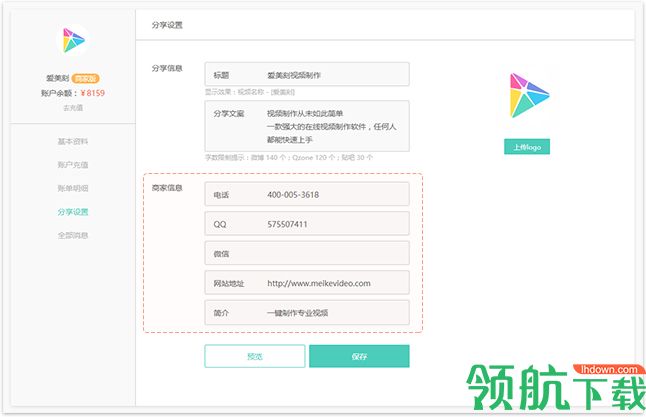Click the 去充值 recharge link
Viewport: 646px width, 417px height.
73,108
